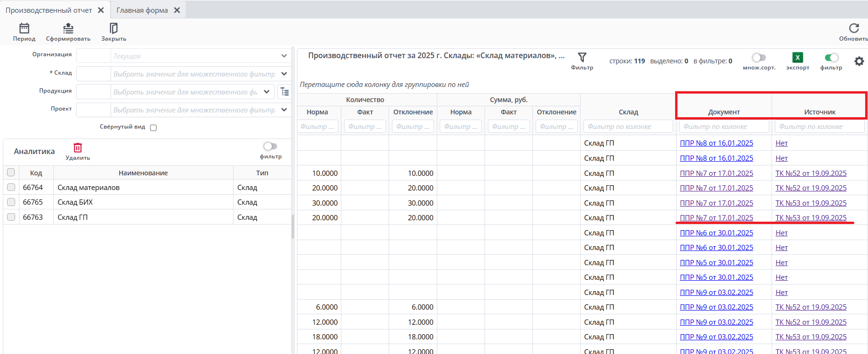Check the Свёрнутый вид checkbox

point(153,128)
